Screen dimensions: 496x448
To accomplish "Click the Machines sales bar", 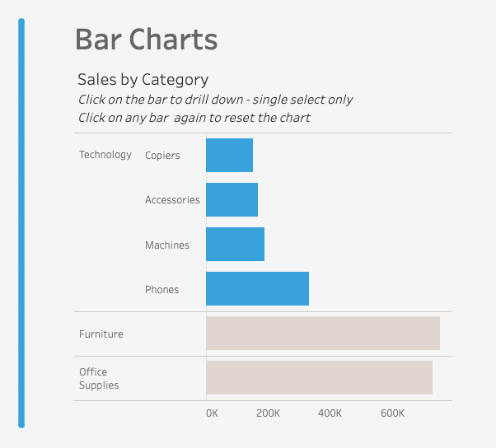I will click(x=235, y=245).
